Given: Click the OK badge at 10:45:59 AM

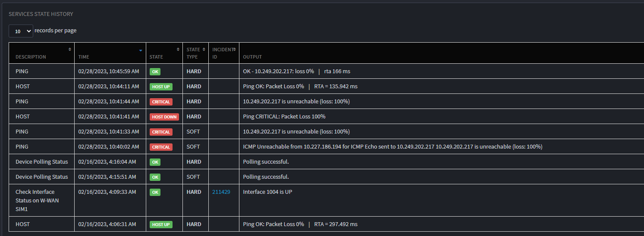Looking at the screenshot, I should pos(155,71).
